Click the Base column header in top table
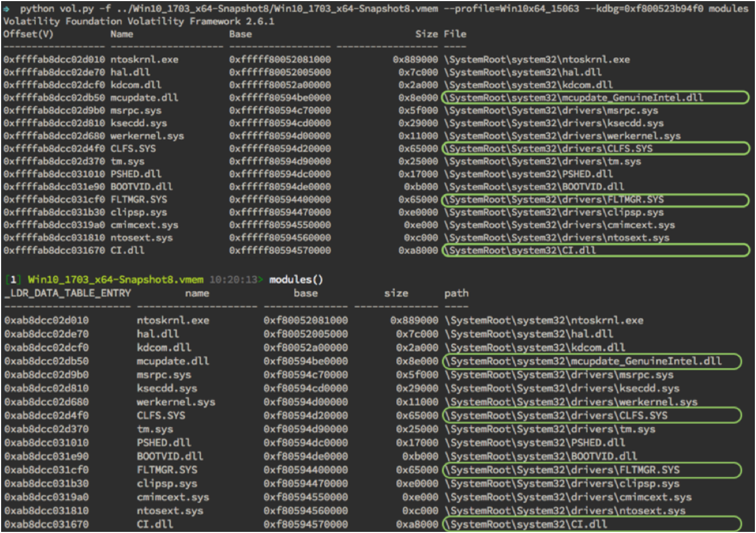Viewport: 756px width, 533px height. point(240,34)
